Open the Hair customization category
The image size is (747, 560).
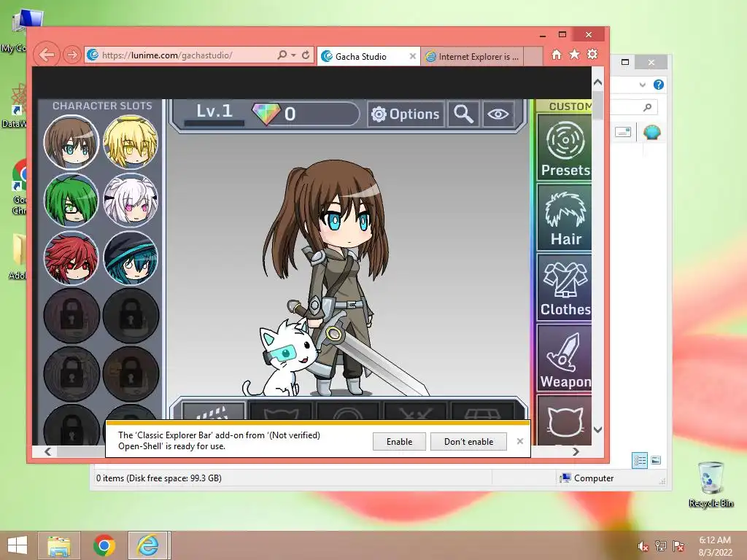pos(565,217)
